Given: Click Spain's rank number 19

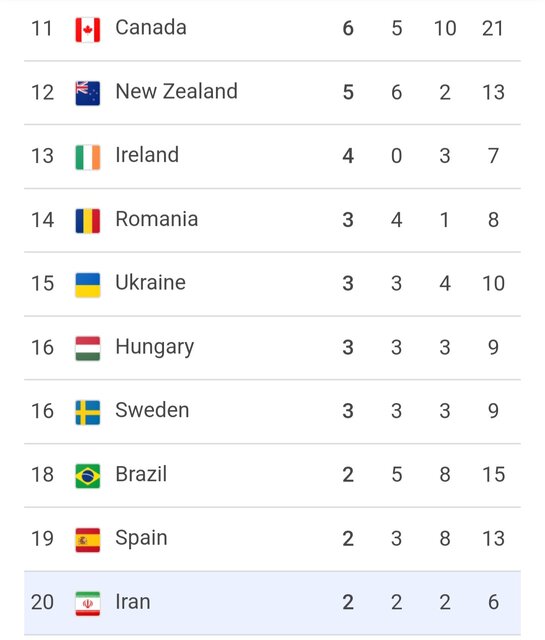Looking at the screenshot, I should coord(42,539).
